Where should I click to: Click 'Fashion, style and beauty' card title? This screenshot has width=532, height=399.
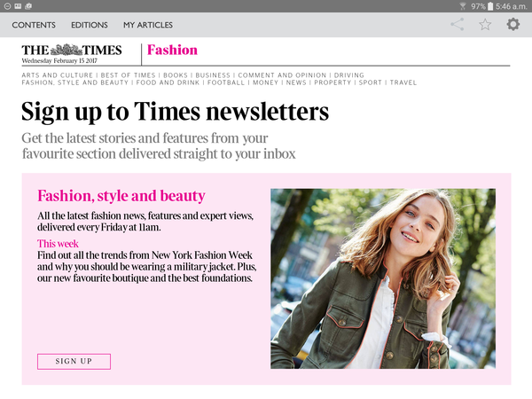click(121, 196)
